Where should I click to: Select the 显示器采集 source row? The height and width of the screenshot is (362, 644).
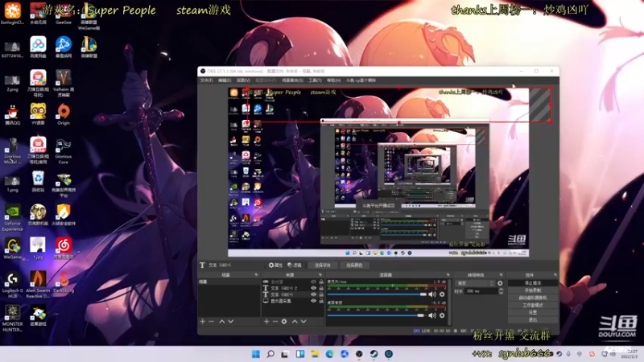point(293,301)
